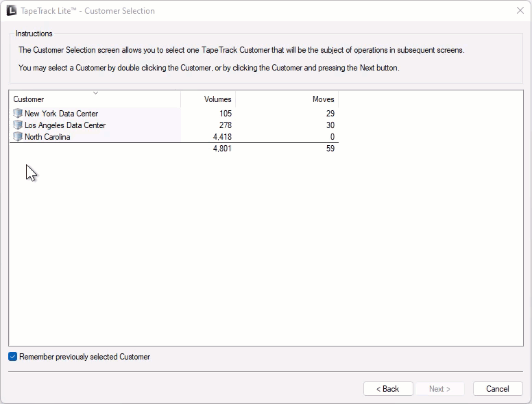This screenshot has height=404, width=532.
Task: Click the North Carolina customer icon
Action: coord(18,136)
